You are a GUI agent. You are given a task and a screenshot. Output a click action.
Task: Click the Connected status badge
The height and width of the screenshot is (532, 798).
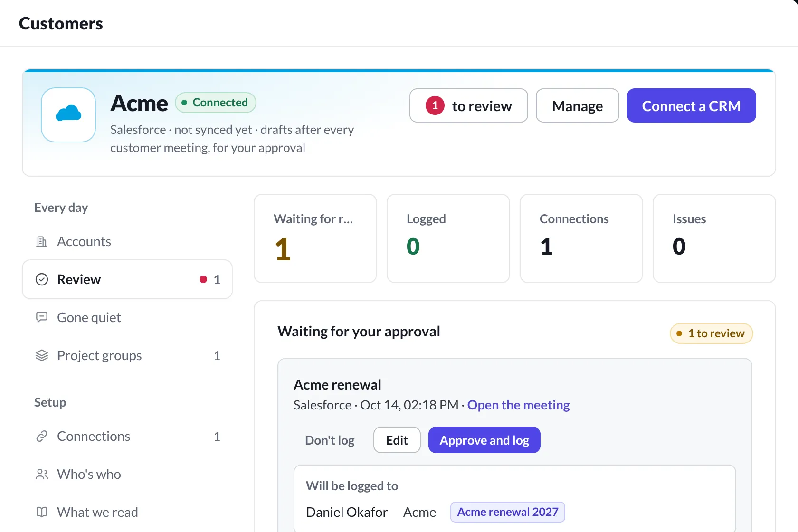216,103
